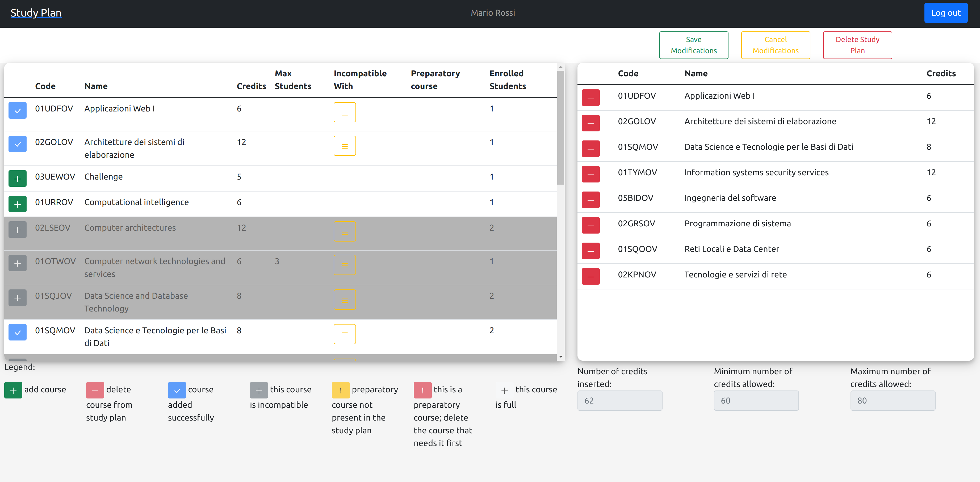Screen dimensions: 980x482
Task: Add Computational intelligence course to plan
Action: (x=18, y=204)
